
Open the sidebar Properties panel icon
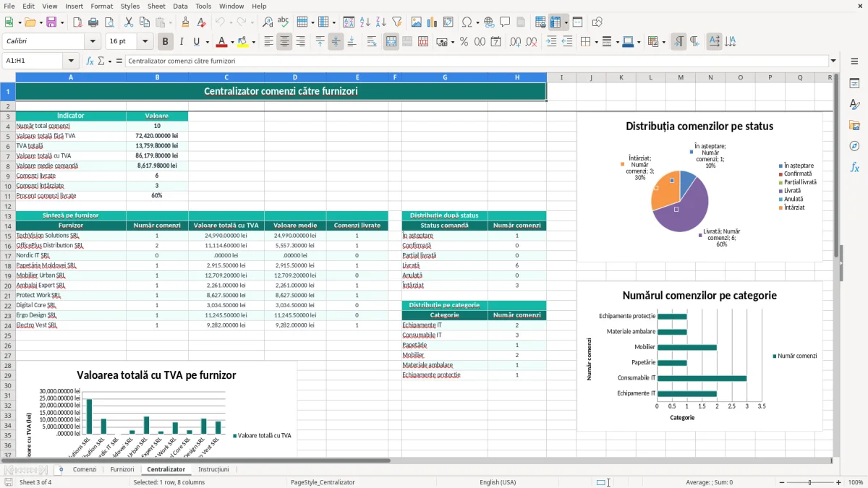(x=854, y=83)
